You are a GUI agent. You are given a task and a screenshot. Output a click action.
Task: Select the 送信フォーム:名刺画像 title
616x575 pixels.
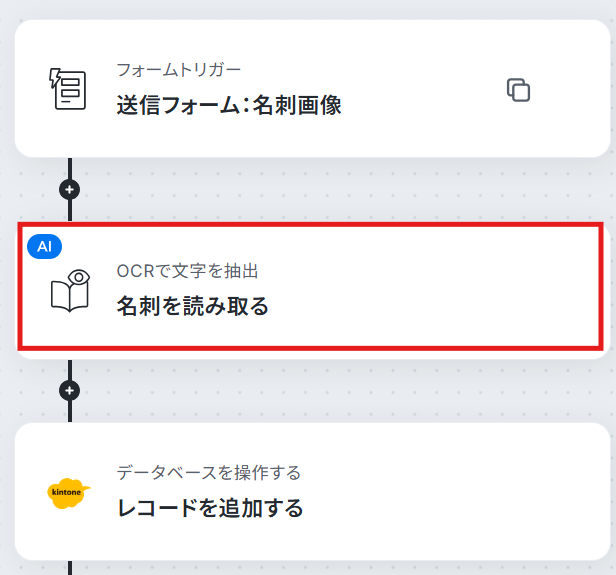(x=229, y=105)
